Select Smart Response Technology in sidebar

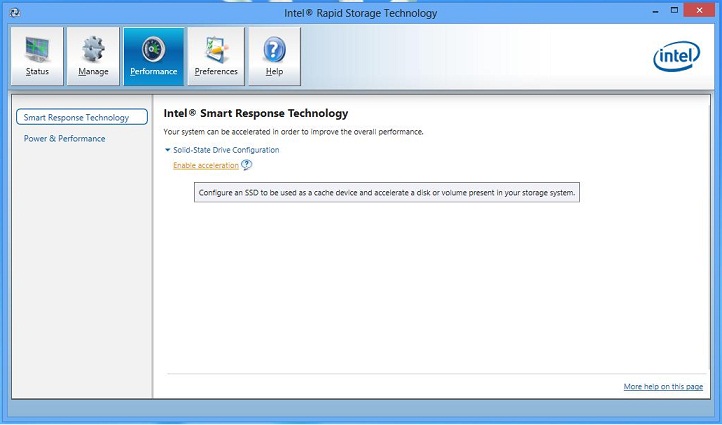tap(82, 117)
